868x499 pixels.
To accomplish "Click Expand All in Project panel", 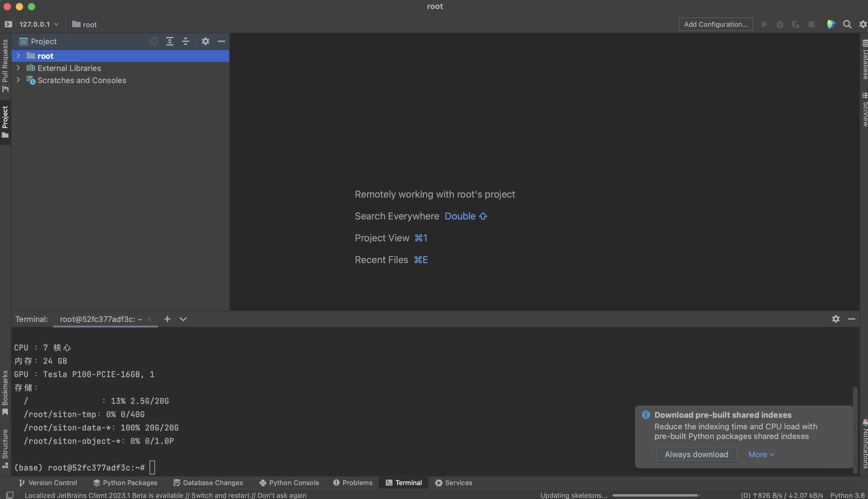I will (x=170, y=42).
